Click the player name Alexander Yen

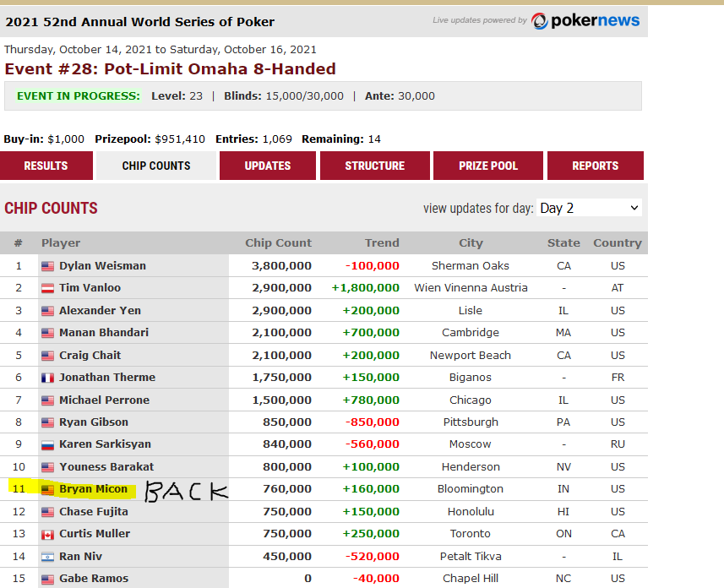click(101, 310)
